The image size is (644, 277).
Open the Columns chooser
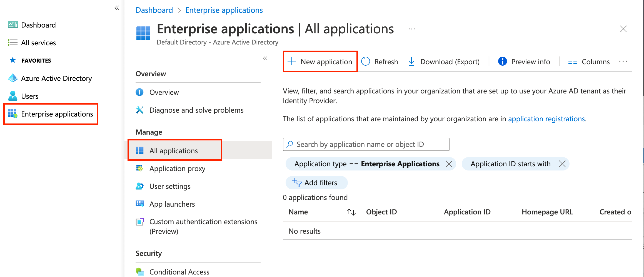tap(589, 61)
